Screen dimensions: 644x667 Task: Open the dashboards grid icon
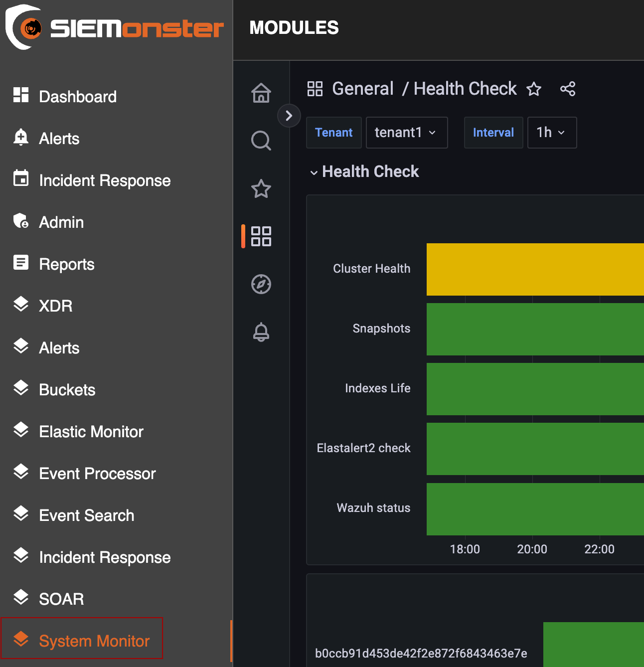pos(261,236)
